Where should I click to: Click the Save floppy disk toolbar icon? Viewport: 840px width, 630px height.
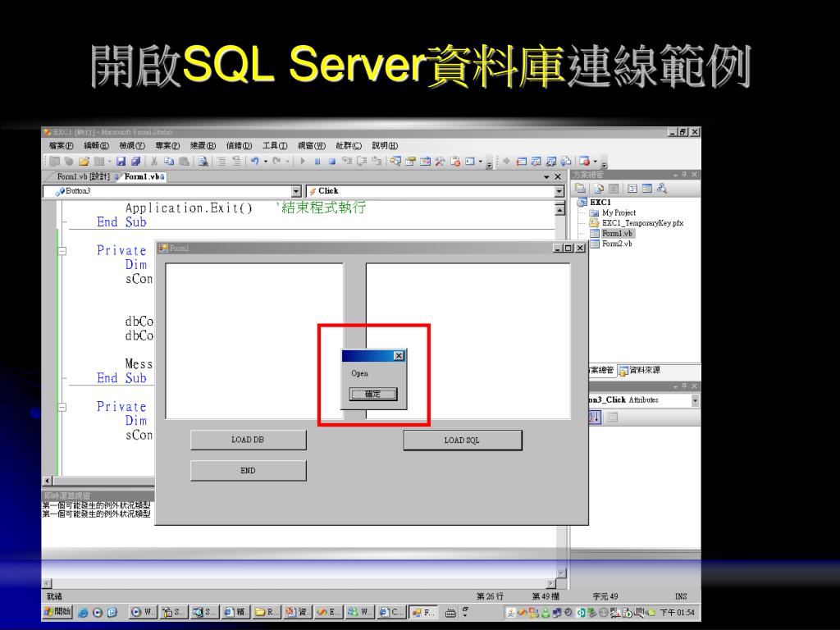pyautogui.click(x=121, y=162)
